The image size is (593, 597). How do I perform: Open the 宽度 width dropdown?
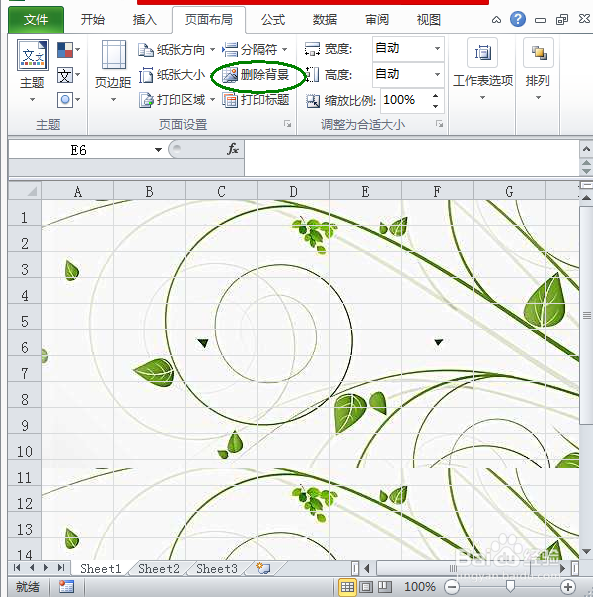437,48
